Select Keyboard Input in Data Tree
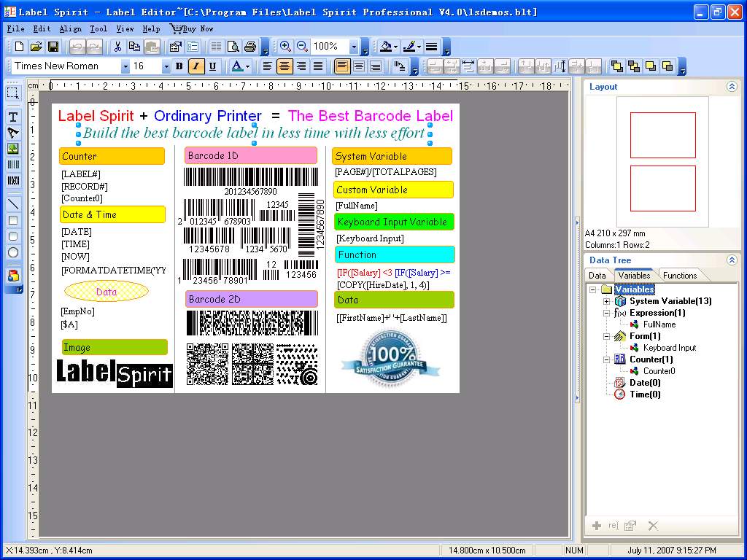The image size is (747, 560). [669, 348]
